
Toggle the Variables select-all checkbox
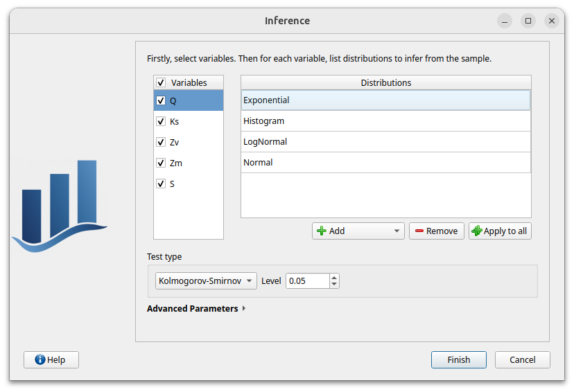(161, 82)
